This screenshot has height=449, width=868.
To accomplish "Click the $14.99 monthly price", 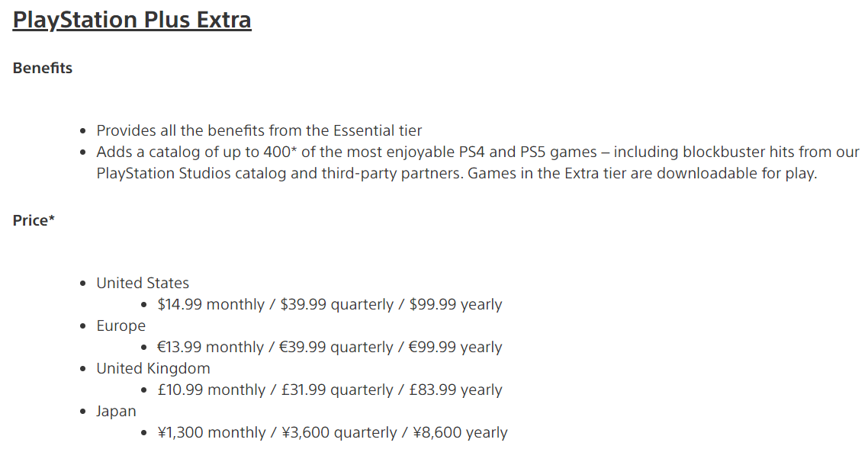I will (211, 304).
